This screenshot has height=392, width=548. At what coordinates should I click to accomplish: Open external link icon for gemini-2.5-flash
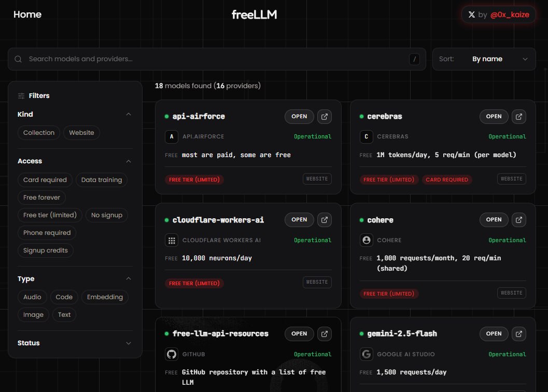pos(518,333)
